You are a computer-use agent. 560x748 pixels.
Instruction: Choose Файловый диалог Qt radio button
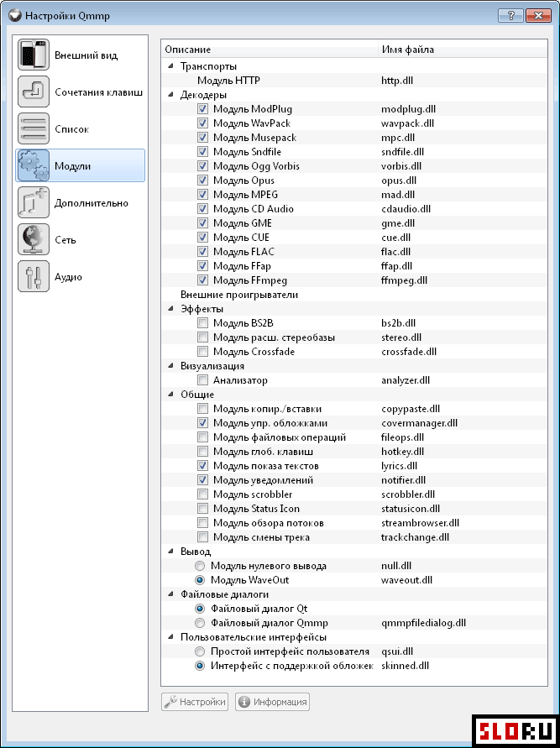click(201, 609)
